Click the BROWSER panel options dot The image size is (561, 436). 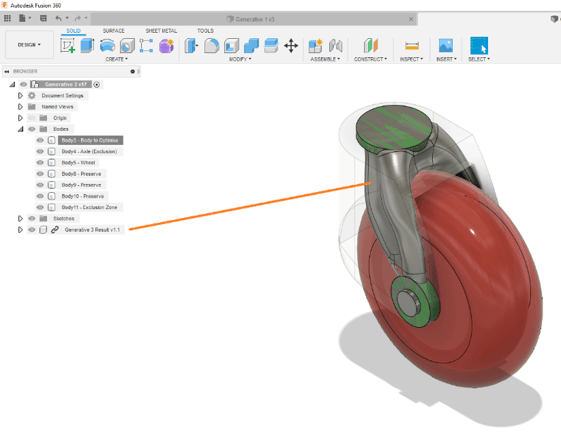tap(133, 72)
